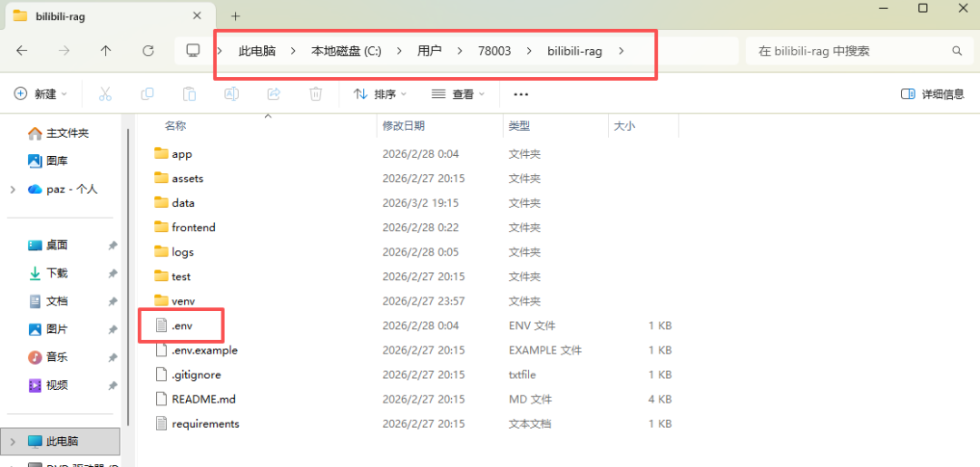Select 主文件夹 in the sidebar
This screenshot has width=980, height=467.
60,133
